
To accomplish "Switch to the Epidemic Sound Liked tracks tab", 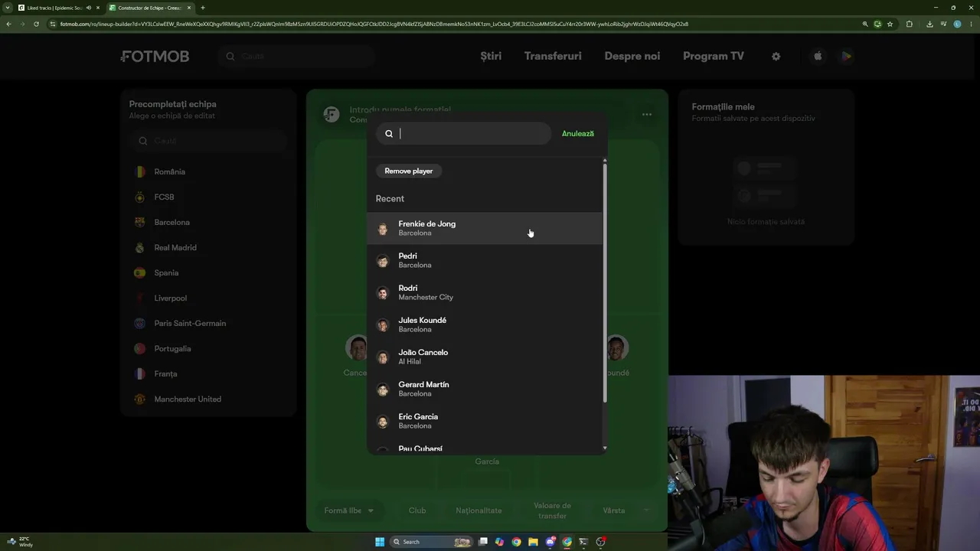I will pyautogui.click(x=54, y=8).
